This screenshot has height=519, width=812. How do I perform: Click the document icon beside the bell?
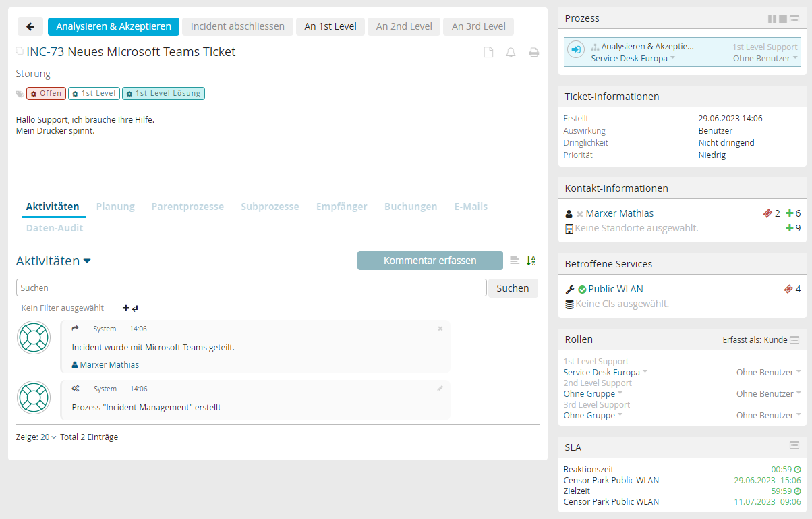(x=488, y=53)
